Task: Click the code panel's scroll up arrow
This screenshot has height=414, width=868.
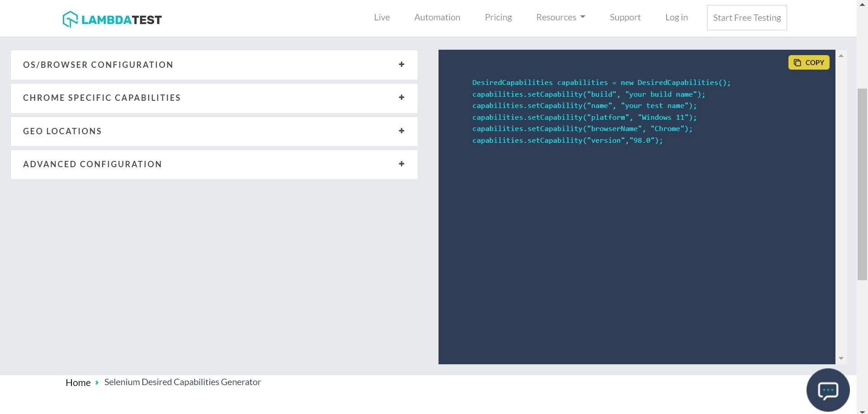Action: click(x=841, y=56)
